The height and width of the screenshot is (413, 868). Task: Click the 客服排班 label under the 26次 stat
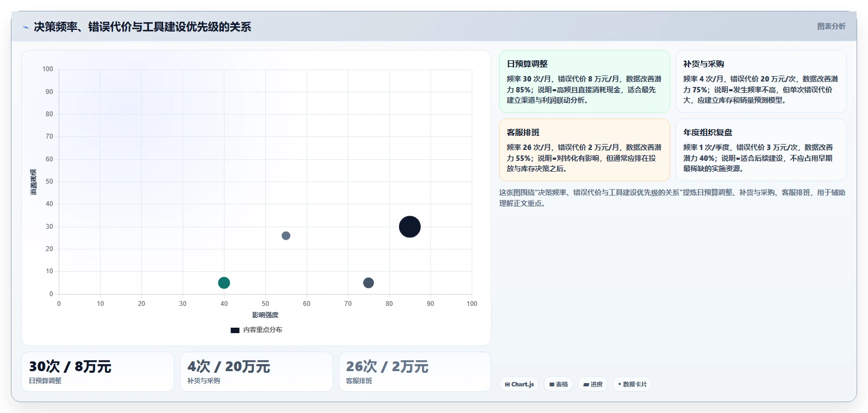click(x=359, y=381)
